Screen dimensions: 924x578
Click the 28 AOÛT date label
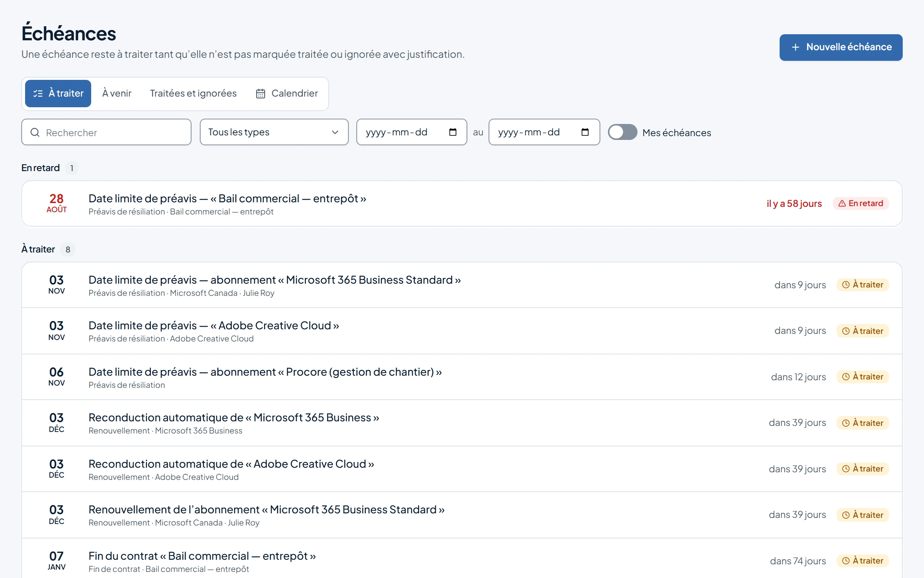point(57,203)
